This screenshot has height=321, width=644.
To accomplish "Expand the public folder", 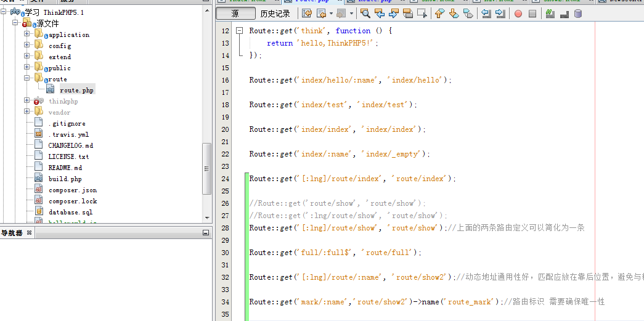I will coord(27,67).
